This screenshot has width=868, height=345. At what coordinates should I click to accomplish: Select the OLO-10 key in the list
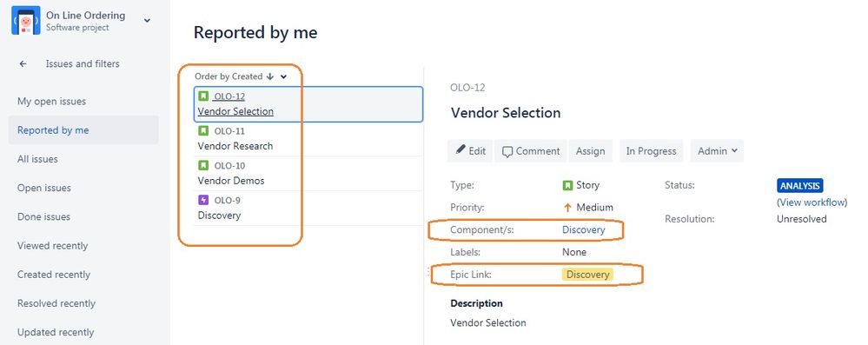tap(229, 166)
